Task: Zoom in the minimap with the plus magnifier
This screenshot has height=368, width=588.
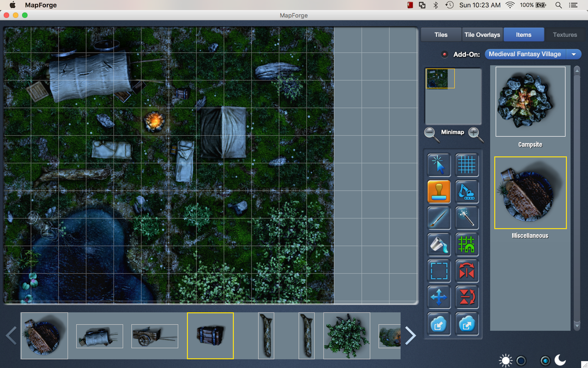Action: point(476,134)
